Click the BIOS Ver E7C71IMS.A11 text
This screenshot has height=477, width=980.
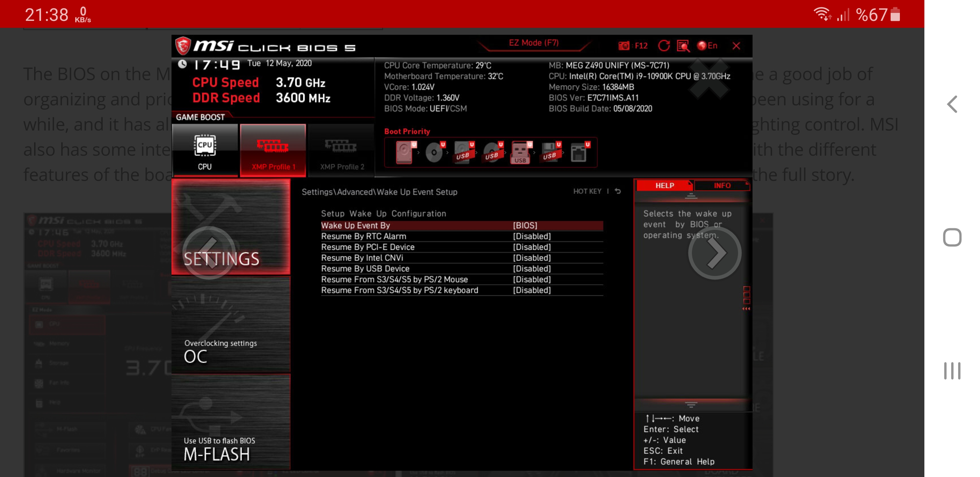(x=594, y=98)
